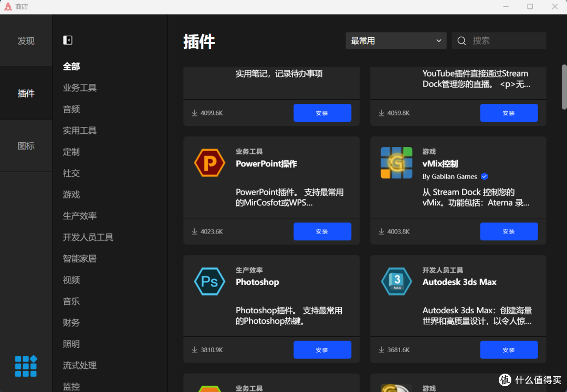Install the vMix控制 plugin
The height and width of the screenshot is (392, 567).
click(509, 231)
